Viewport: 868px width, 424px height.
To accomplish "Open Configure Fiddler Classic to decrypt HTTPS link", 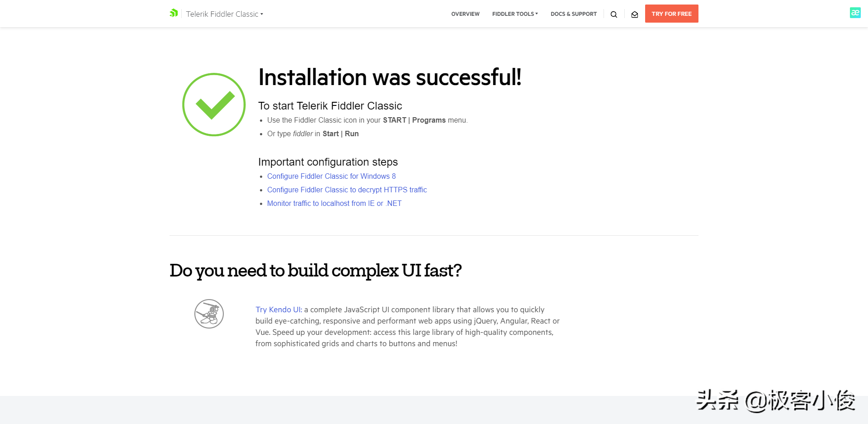I will (347, 190).
